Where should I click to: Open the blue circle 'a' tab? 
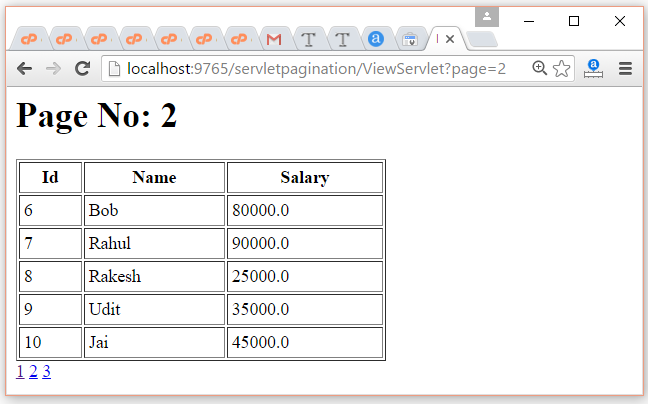[x=376, y=40]
